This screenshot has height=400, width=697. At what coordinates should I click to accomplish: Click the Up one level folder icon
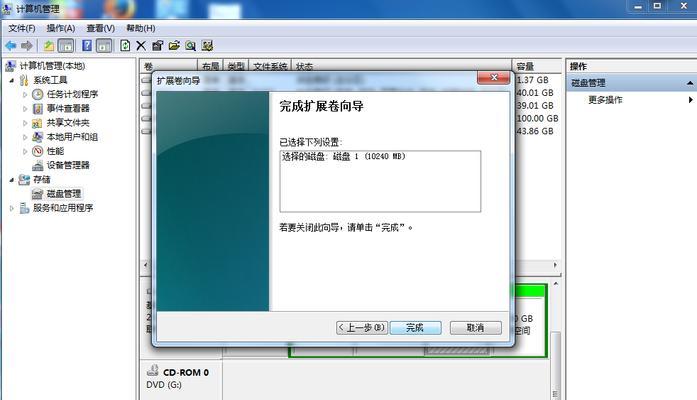(49, 45)
